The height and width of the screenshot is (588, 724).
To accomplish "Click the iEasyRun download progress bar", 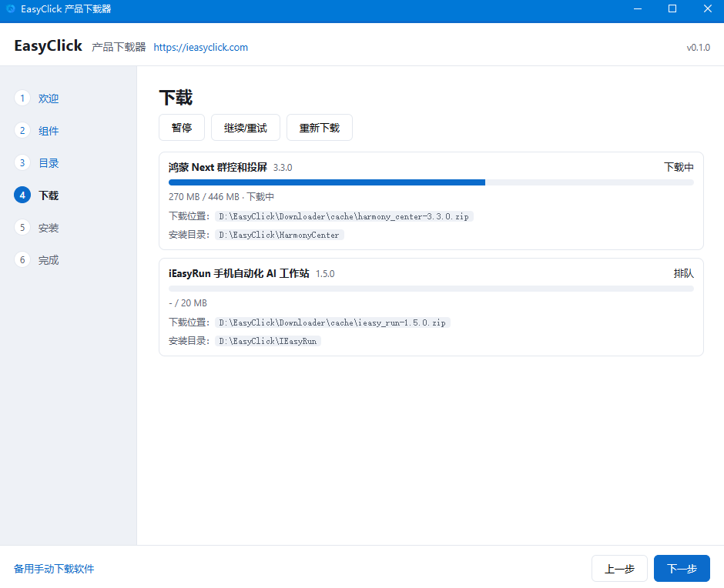I will click(x=431, y=289).
